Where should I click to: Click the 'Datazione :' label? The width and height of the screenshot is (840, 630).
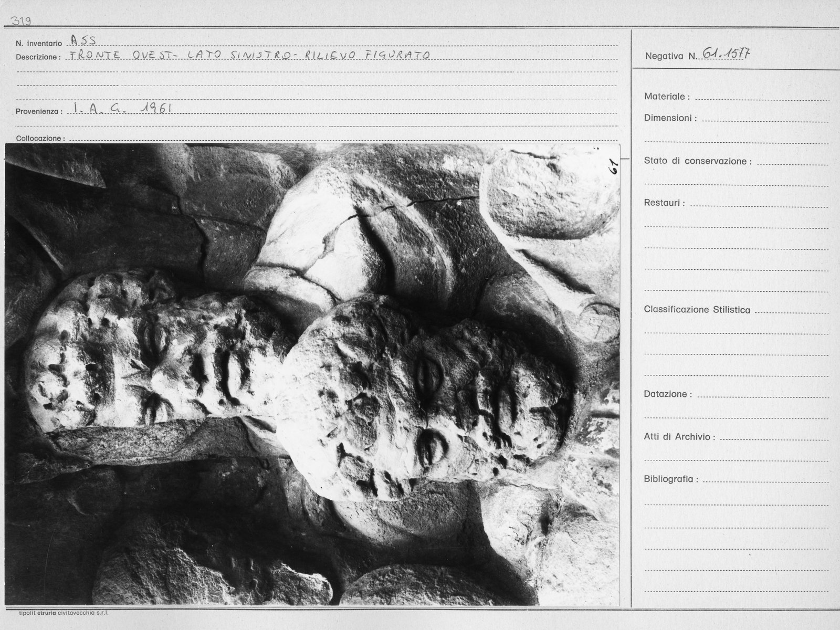(x=668, y=394)
